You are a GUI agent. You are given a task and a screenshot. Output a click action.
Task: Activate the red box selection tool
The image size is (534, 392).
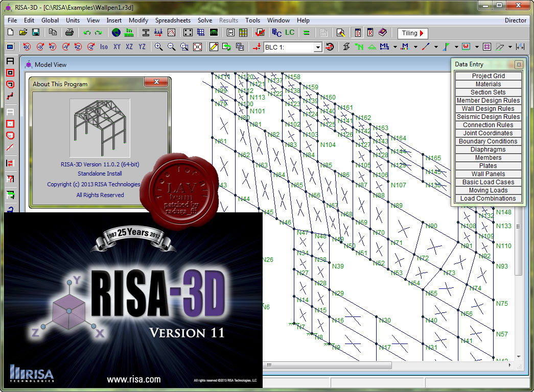(x=10, y=72)
